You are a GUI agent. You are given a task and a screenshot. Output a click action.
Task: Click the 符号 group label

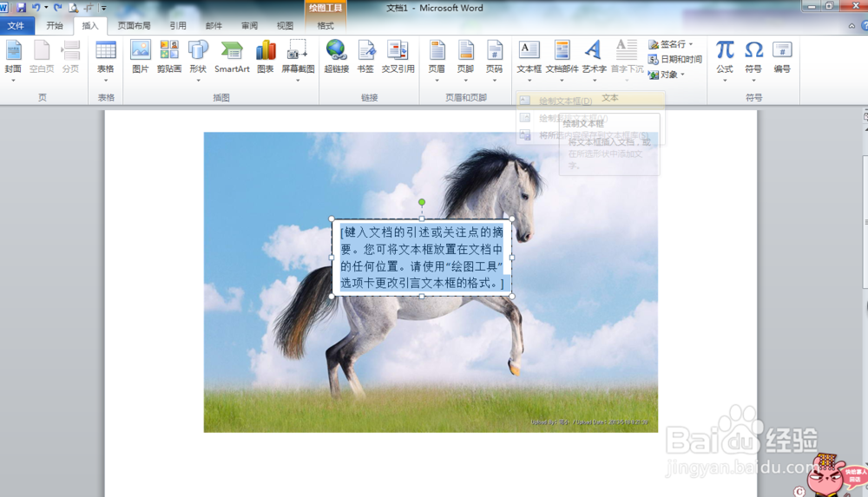tap(753, 97)
